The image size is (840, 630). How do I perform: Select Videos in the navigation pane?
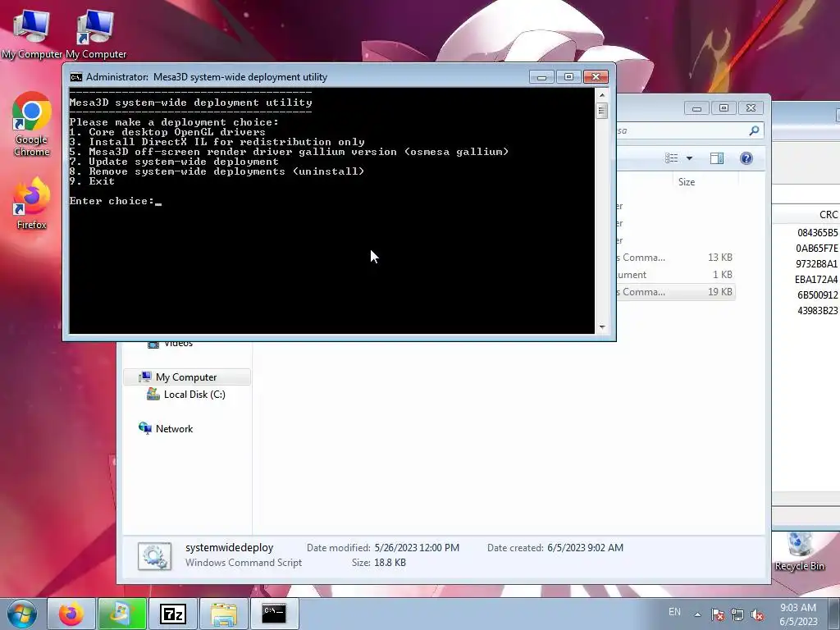point(171,344)
